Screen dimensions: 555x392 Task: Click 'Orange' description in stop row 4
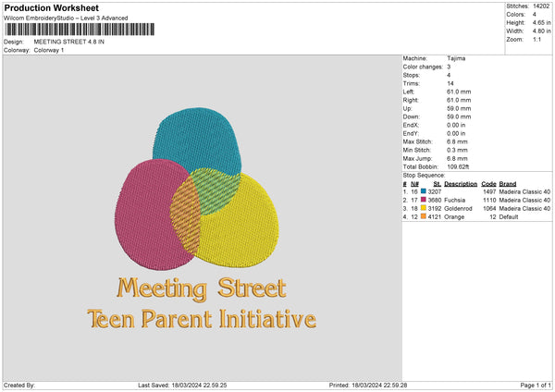point(454,217)
